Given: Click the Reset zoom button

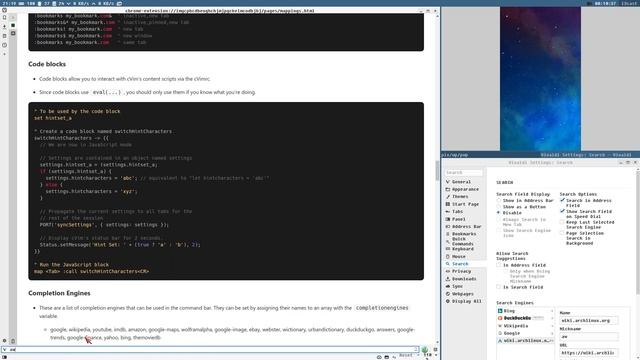Looking at the screenshot, I should click(x=406, y=356).
